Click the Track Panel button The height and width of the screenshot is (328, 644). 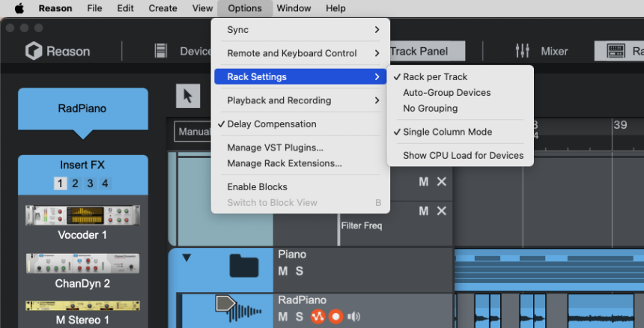427,52
